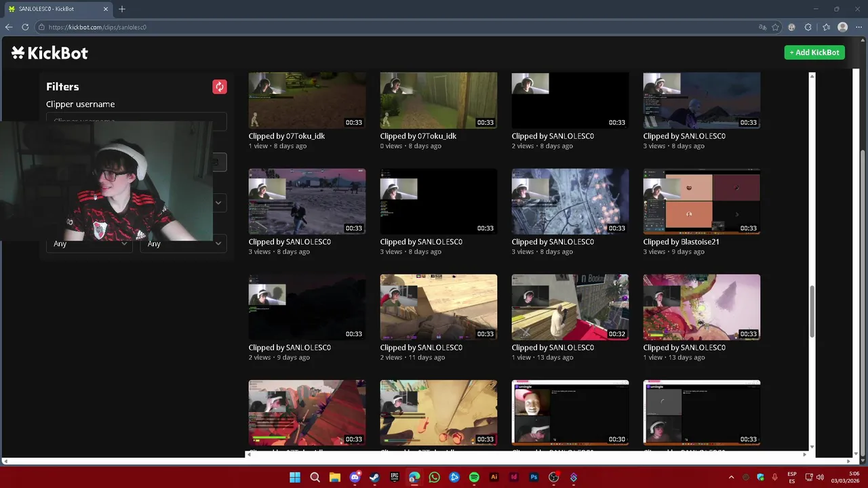Click the ESP ES language indicator

pos(792,477)
